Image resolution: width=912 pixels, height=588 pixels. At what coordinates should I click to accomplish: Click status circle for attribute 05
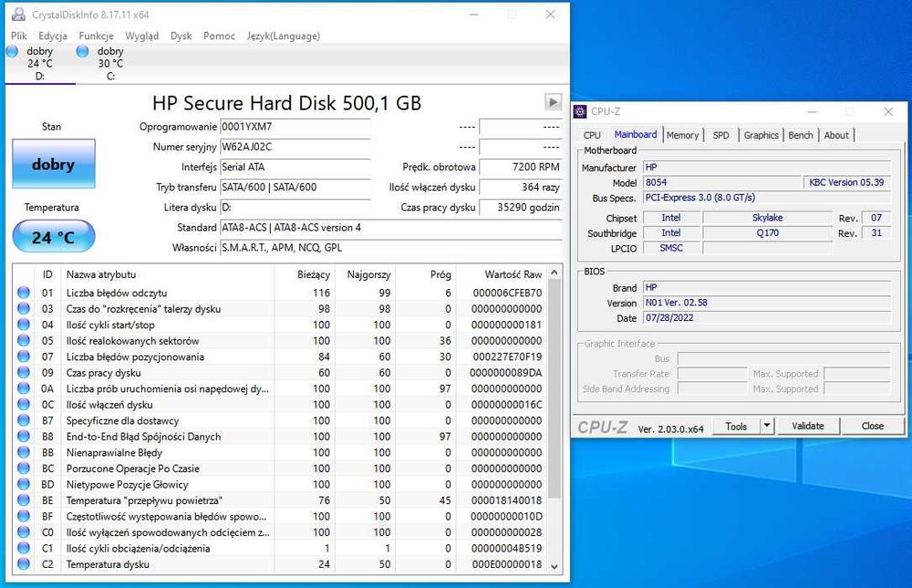tap(24, 341)
